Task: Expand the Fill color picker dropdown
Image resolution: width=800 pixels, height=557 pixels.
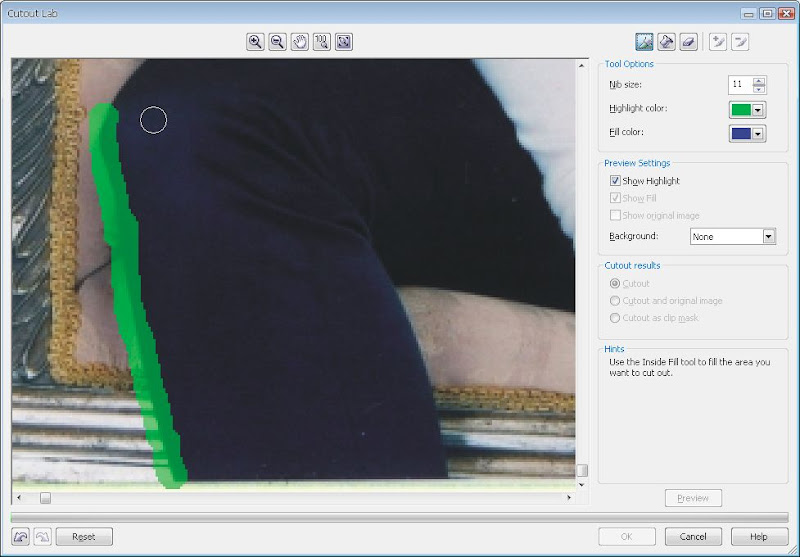Action: [758, 134]
